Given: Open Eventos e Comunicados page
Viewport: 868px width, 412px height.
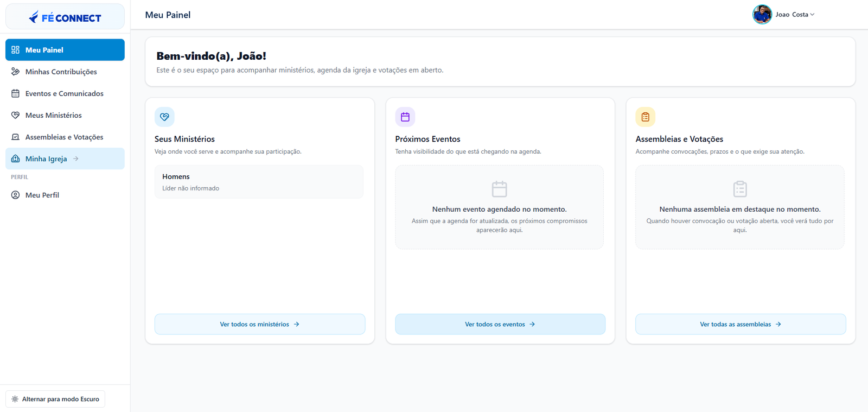Looking at the screenshot, I should 65,93.
